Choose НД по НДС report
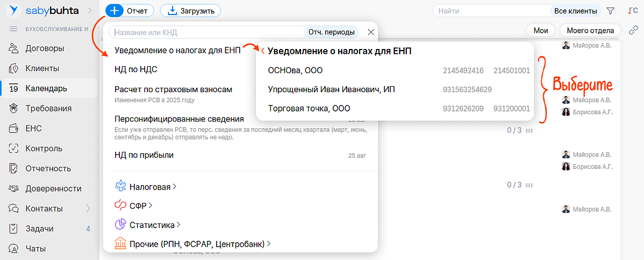Screen dimensions: 644x260 [x=135, y=69]
